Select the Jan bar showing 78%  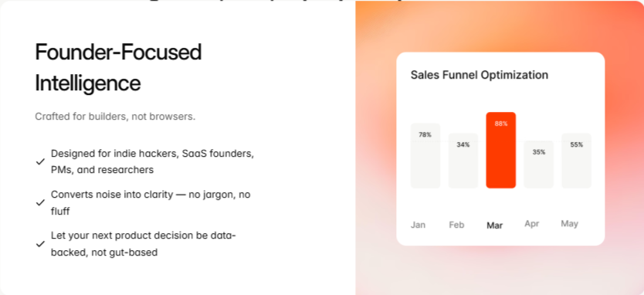click(x=425, y=156)
